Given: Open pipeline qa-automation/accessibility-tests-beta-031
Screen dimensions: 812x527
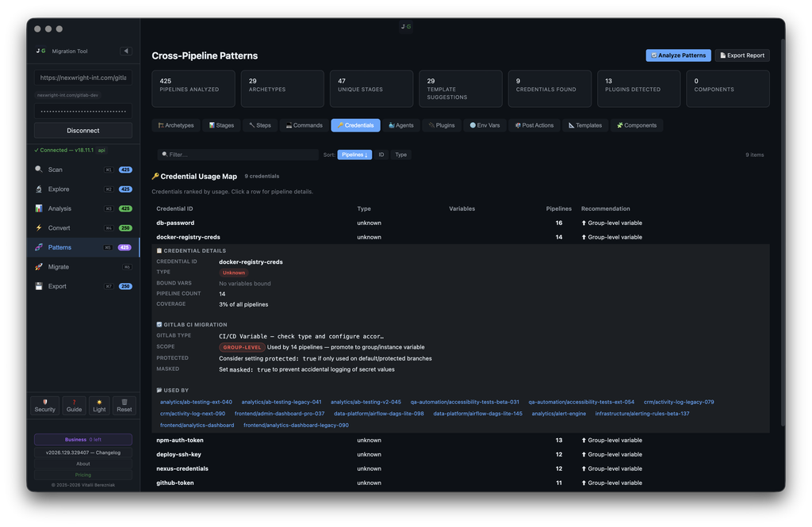Looking at the screenshot, I should pos(465,402).
